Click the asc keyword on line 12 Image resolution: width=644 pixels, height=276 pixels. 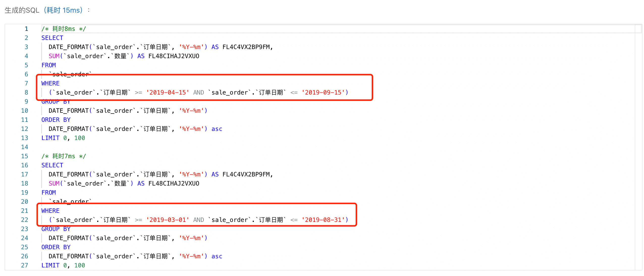pos(217,129)
